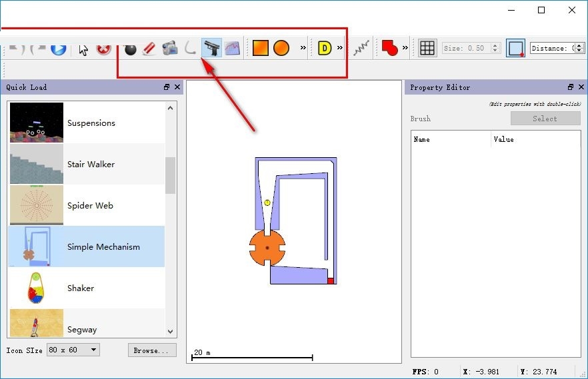Select the orange circle shape tool

click(281, 48)
